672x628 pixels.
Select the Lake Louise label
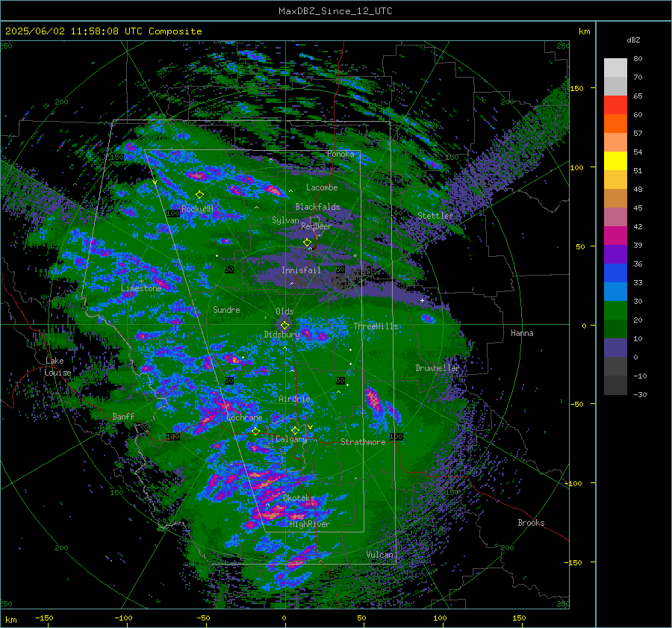57,367
